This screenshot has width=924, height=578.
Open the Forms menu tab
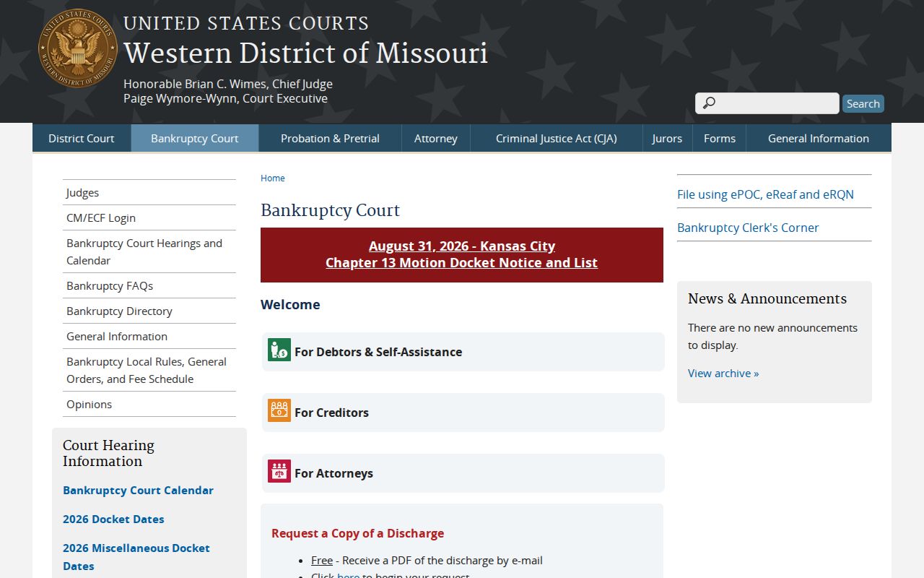click(720, 138)
